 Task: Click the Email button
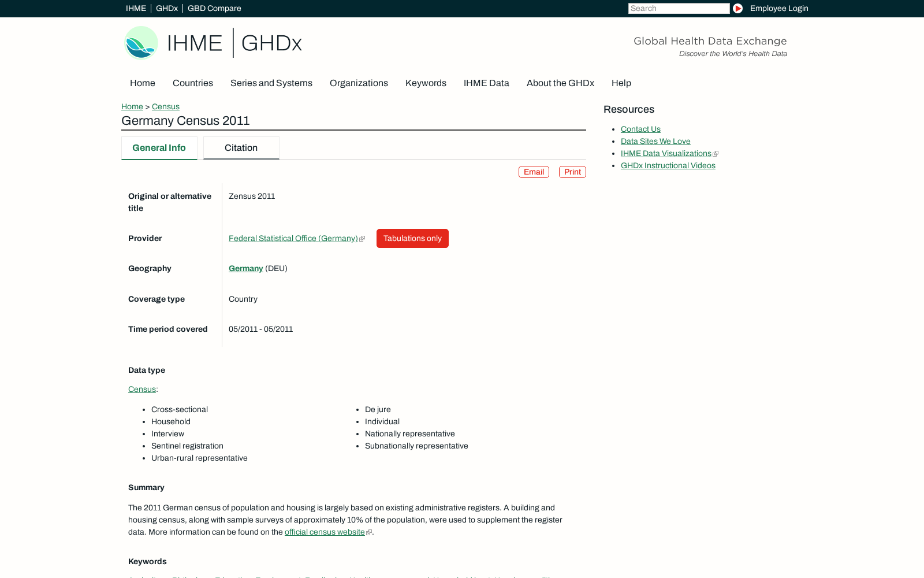[534, 172]
